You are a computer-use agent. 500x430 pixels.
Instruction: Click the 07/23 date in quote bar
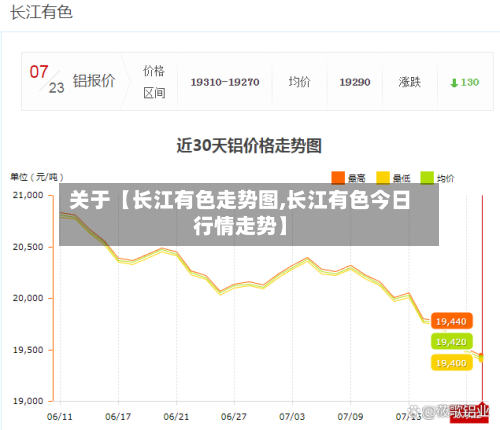tap(47, 80)
